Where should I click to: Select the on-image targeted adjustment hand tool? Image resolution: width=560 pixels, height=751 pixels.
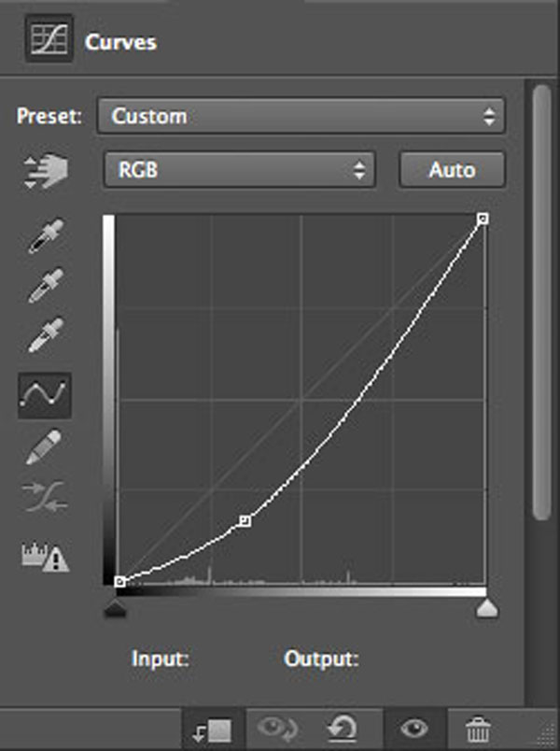(46, 171)
